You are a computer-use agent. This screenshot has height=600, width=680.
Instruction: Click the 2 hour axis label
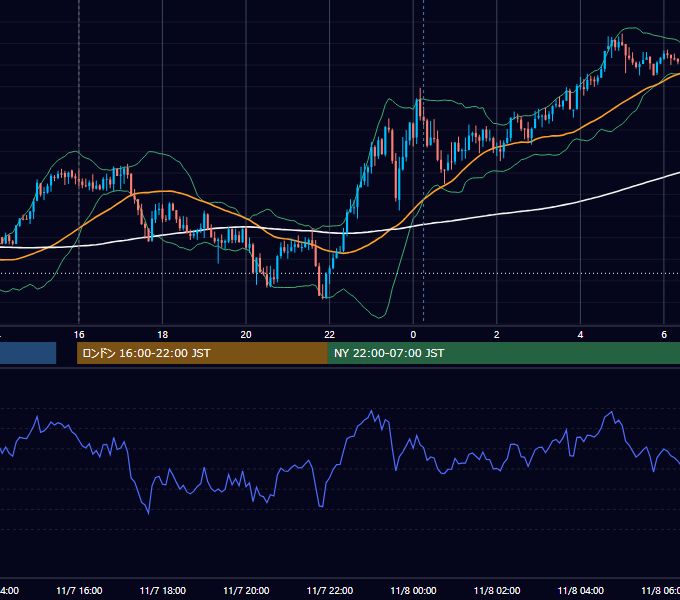tap(497, 335)
